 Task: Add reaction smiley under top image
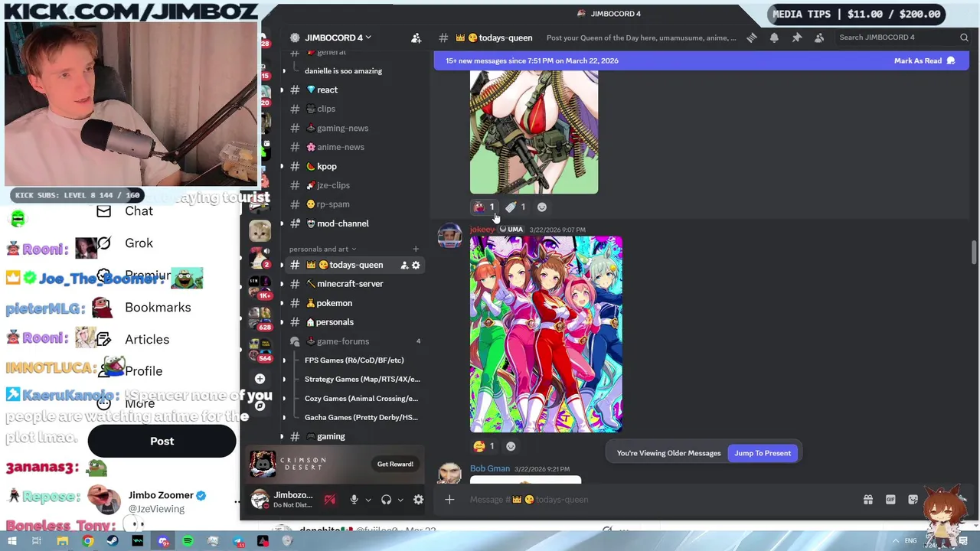point(542,207)
